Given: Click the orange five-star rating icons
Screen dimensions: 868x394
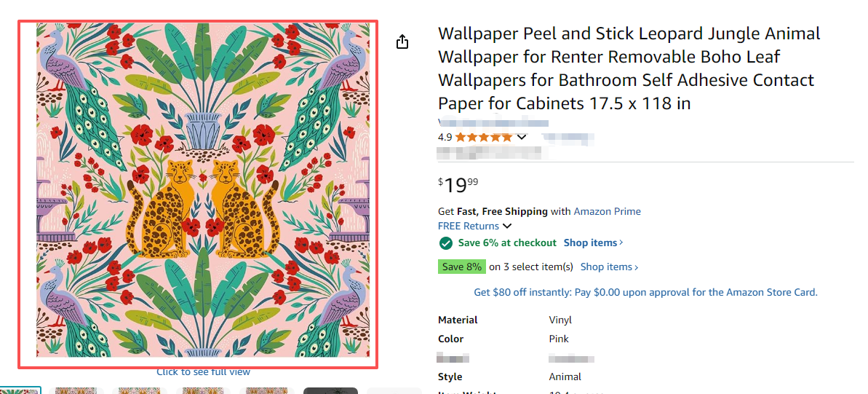Looking at the screenshot, I should [483, 137].
